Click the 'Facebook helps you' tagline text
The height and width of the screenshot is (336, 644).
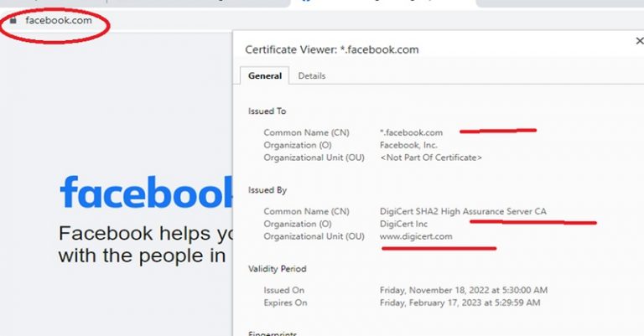pyautogui.click(x=143, y=233)
